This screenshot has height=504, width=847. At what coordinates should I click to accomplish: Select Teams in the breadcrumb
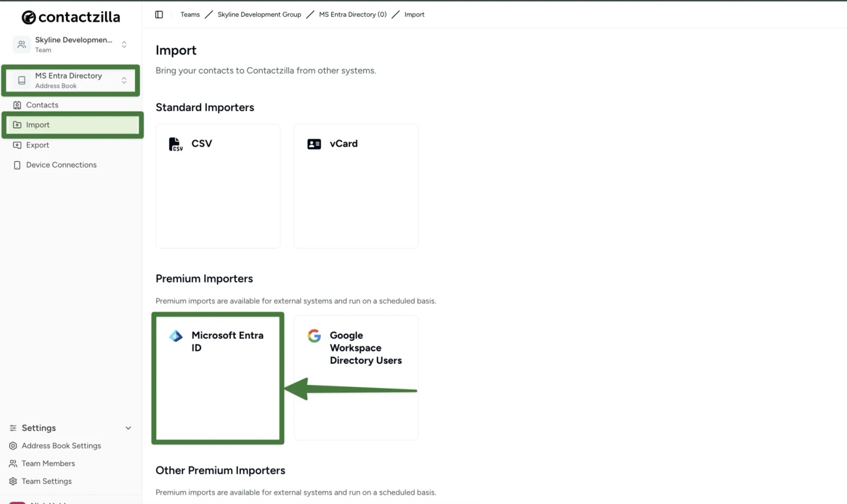[190, 14]
